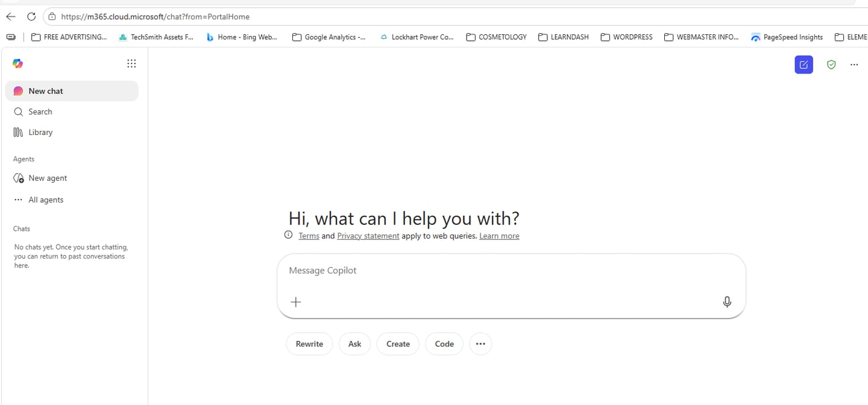
Task: Click the Chats section heading
Action: (x=22, y=228)
